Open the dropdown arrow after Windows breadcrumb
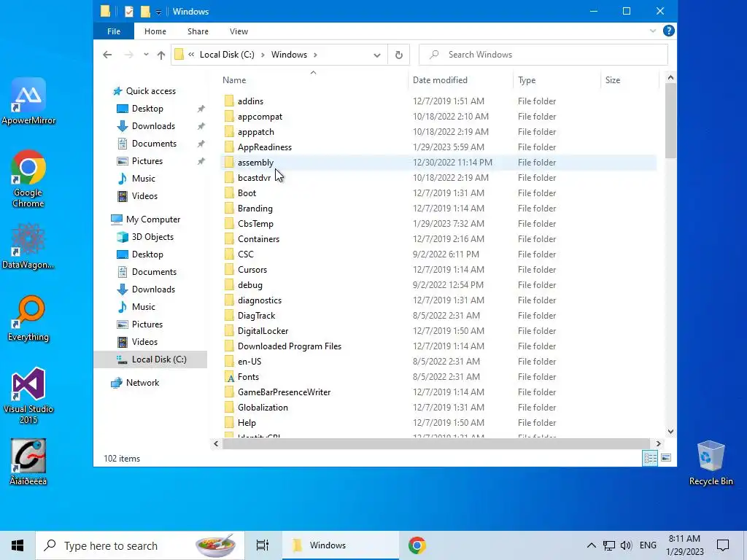The image size is (747, 560). coord(315,55)
